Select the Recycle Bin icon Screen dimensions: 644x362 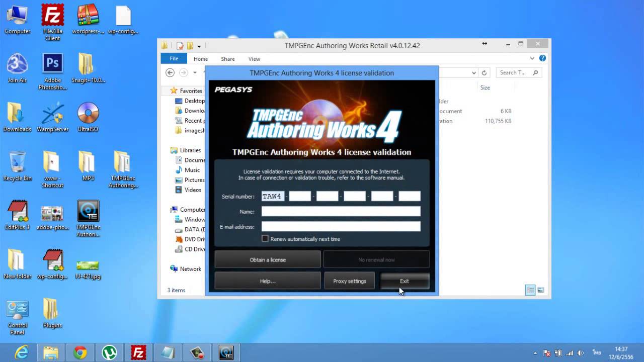(17, 166)
